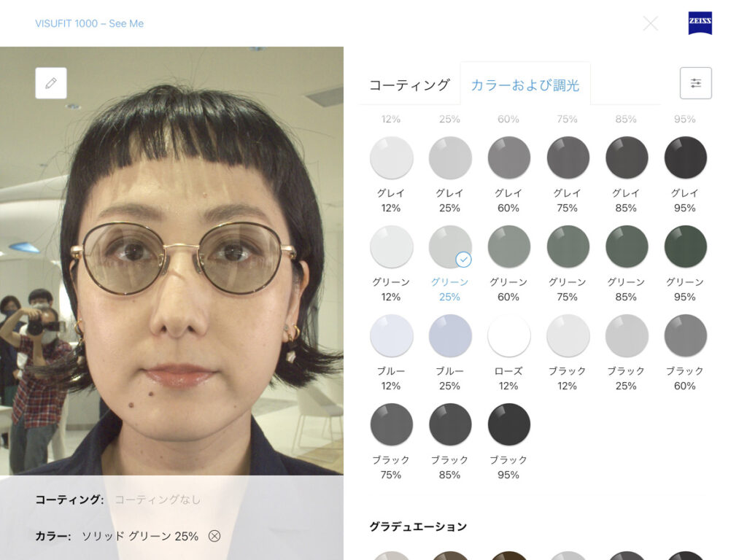
Task: Select the カラーおよび調光 tab
Action: click(x=525, y=85)
